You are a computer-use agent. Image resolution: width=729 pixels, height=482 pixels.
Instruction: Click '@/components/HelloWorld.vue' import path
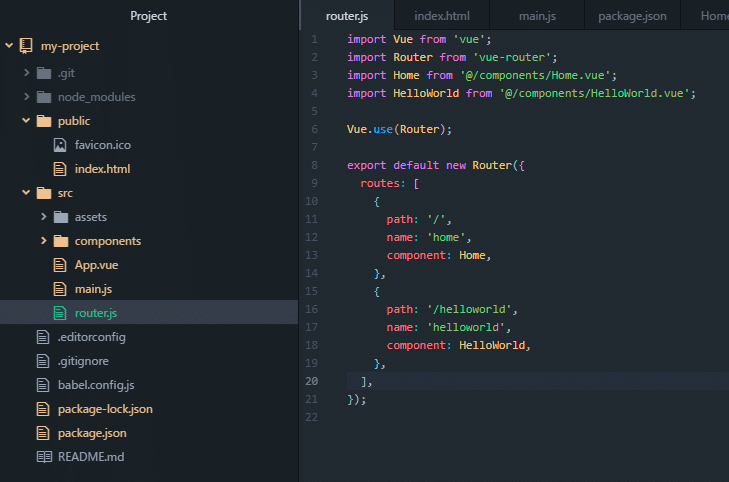click(x=594, y=93)
